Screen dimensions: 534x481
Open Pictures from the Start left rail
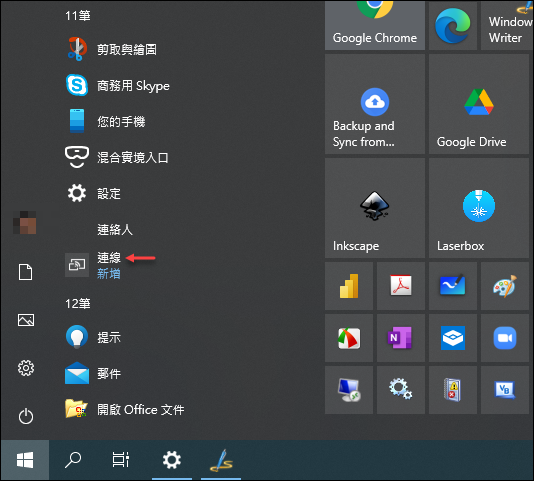[26, 320]
